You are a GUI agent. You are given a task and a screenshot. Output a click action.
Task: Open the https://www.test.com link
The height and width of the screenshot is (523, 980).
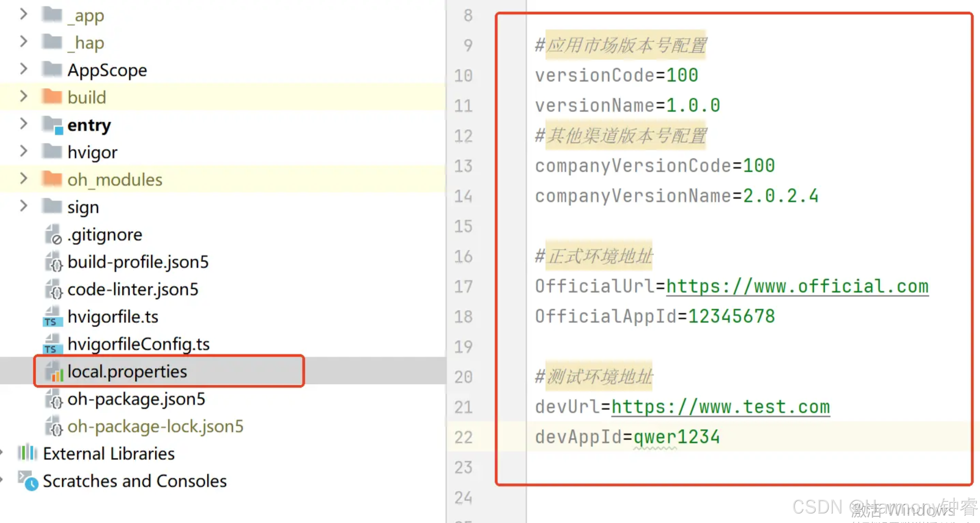click(x=720, y=407)
